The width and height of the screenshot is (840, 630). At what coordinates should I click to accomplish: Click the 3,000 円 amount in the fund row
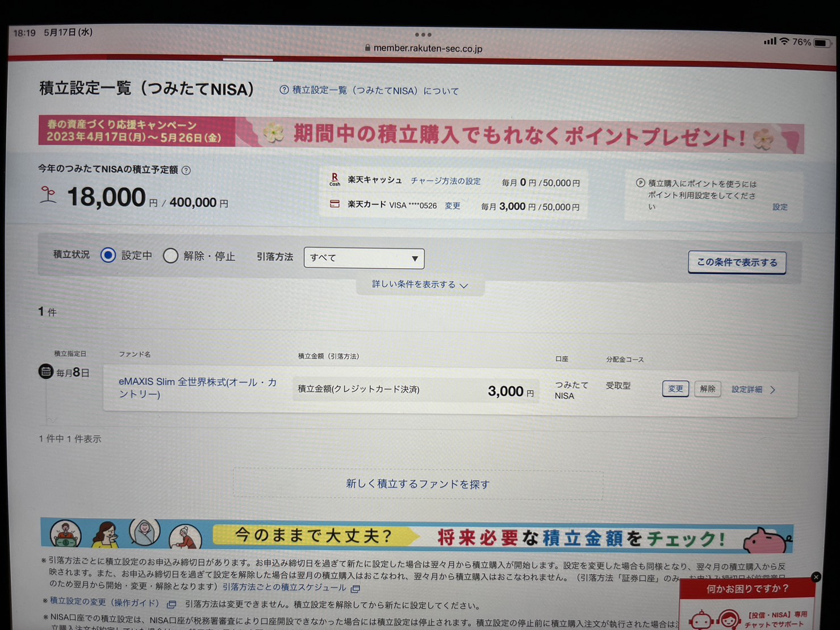pos(511,391)
